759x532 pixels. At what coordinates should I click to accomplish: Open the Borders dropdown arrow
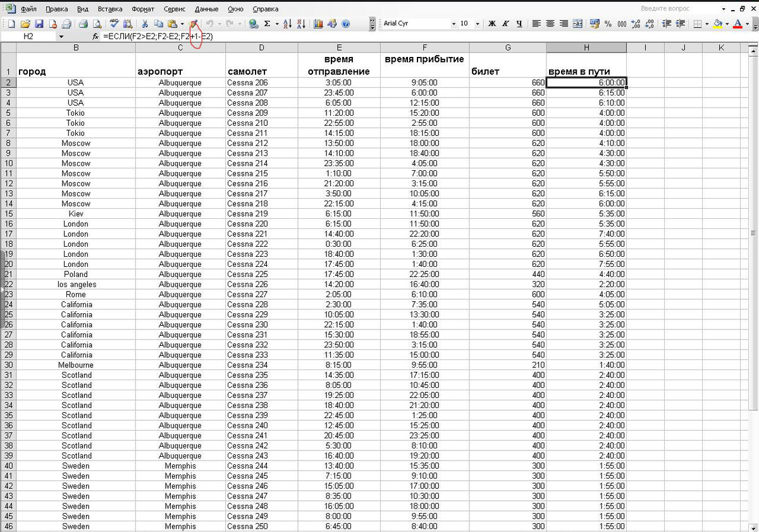[707, 23]
